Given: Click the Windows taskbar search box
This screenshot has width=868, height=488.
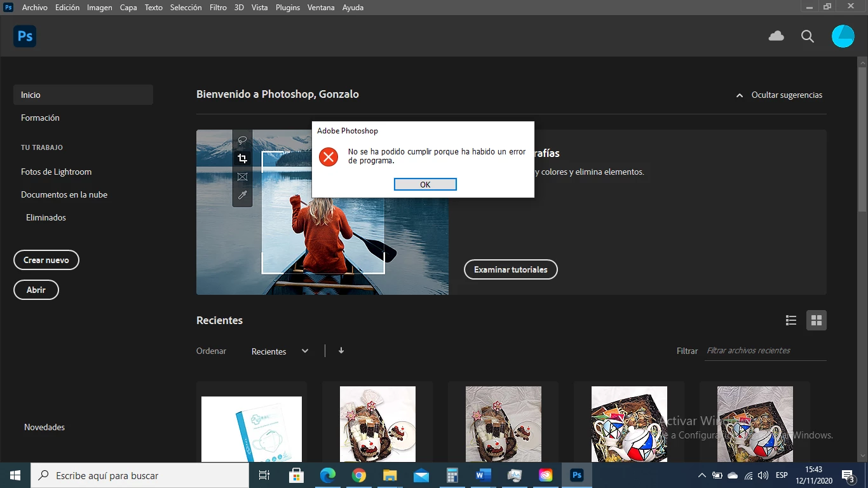Looking at the screenshot, I should click(x=140, y=475).
